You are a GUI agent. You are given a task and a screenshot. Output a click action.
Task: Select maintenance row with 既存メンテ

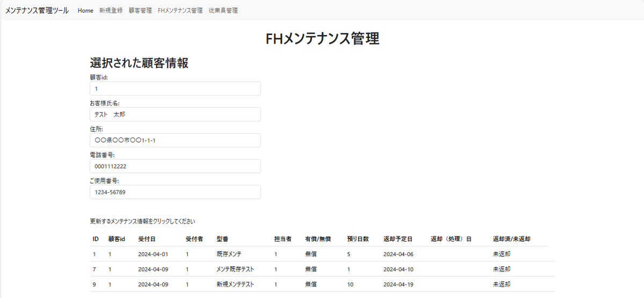322,254
